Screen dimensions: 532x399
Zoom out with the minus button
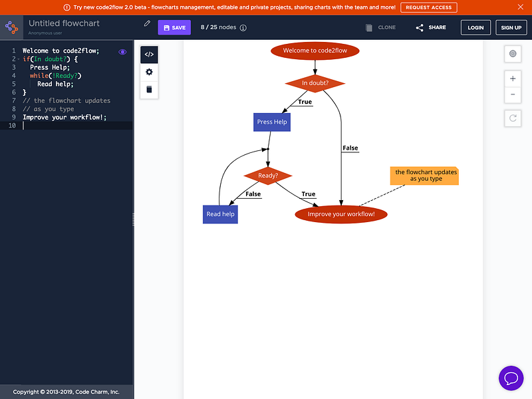tap(513, 94)
